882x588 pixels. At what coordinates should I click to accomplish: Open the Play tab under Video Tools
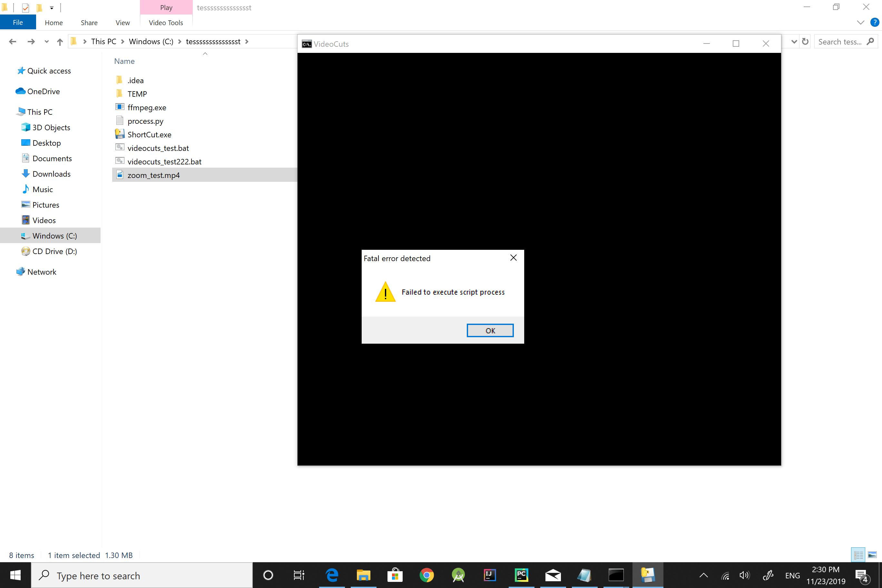pyautogui.click(x=166, y=7)
